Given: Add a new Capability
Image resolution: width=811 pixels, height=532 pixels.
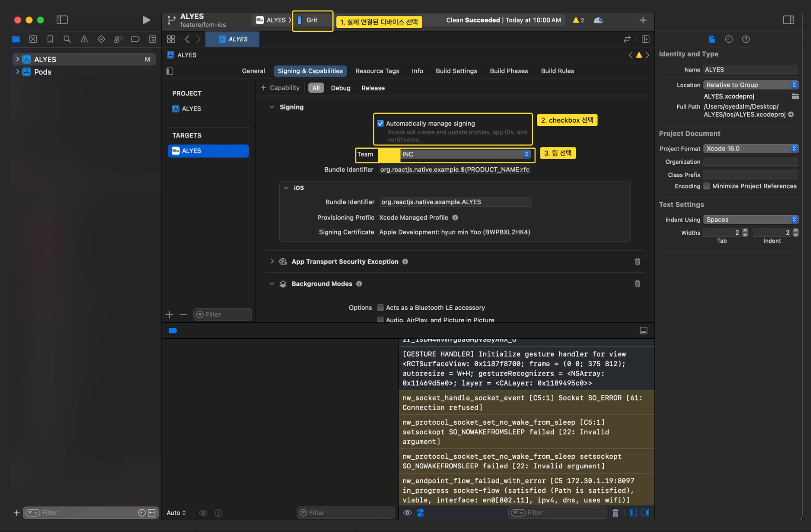Looking at the screenshot, I should [280, 88].
